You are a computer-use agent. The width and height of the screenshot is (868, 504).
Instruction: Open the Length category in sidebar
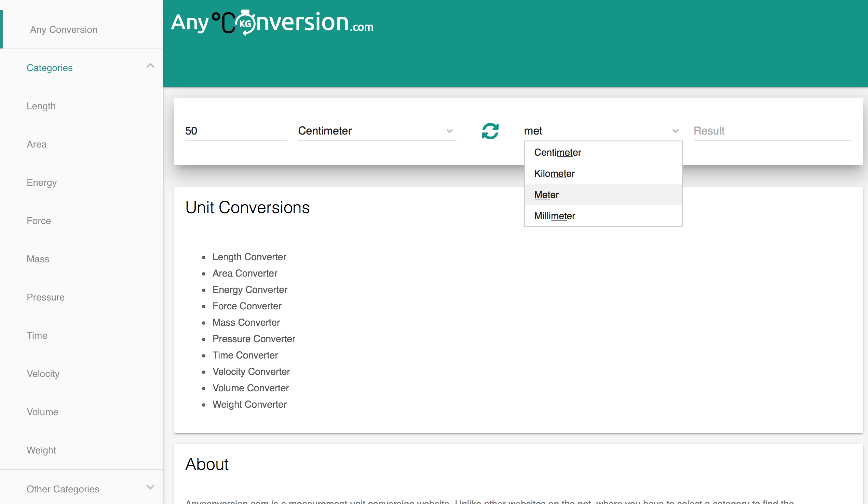click(x=41, y=106)
